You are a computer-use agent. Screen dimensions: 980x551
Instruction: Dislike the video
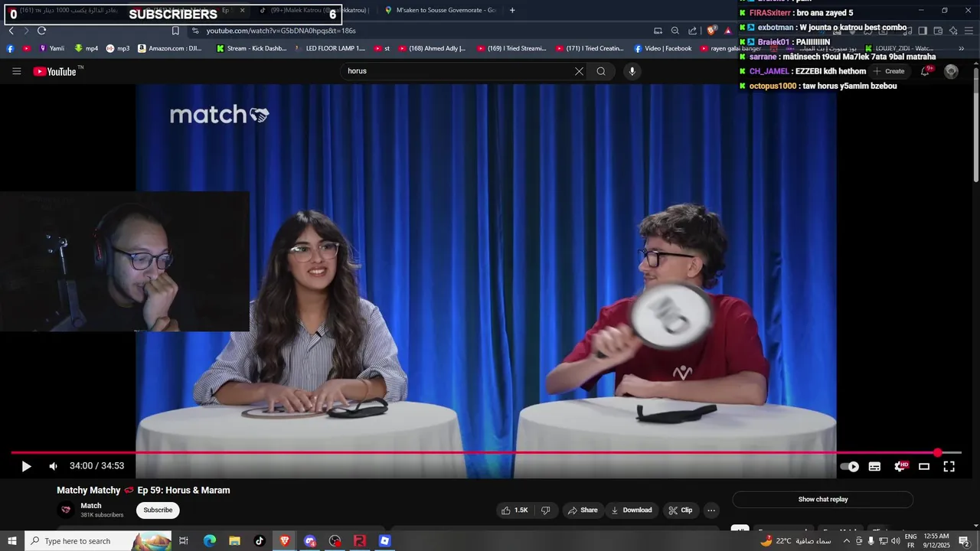tap(545, 510)
